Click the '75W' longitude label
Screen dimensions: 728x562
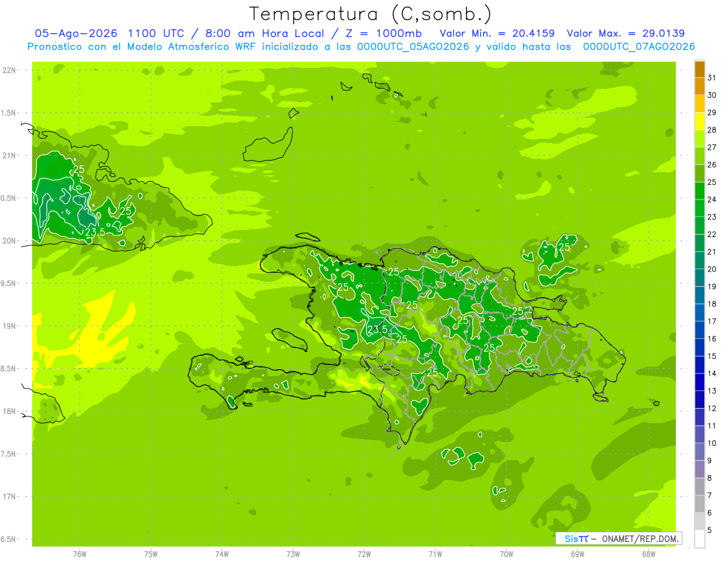[x=151, y=554]
